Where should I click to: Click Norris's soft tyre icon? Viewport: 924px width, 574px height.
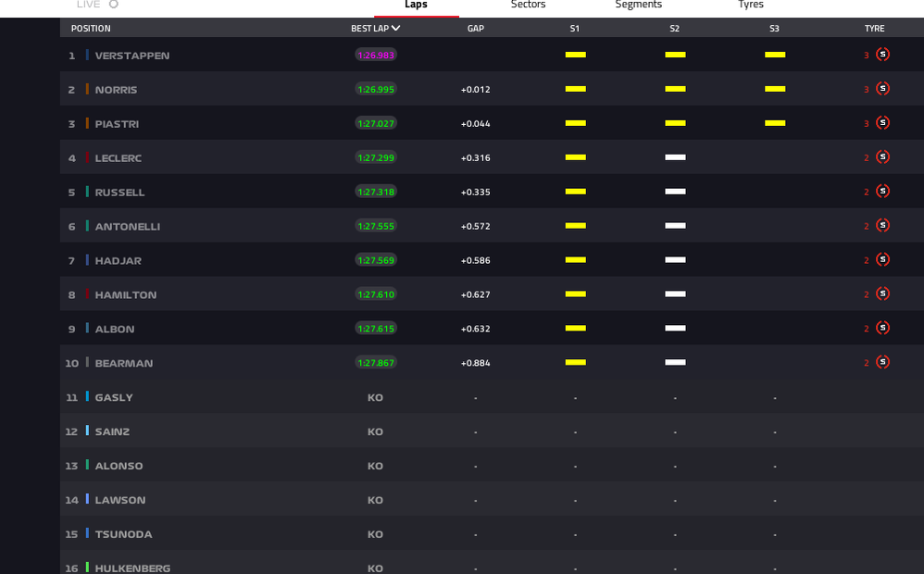[x=882, y=89]
